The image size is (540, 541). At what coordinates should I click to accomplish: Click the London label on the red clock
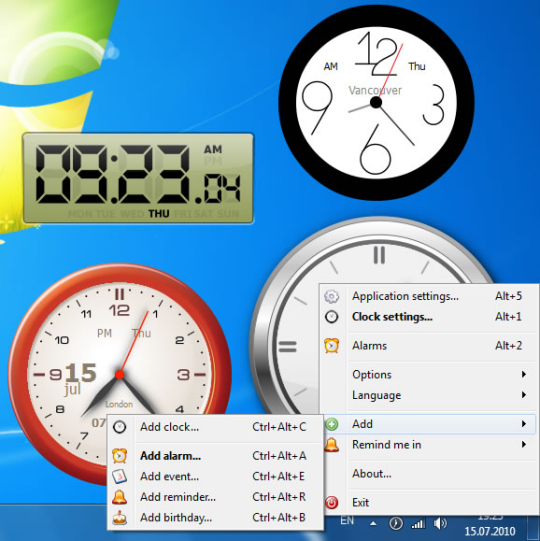[119, 404]
